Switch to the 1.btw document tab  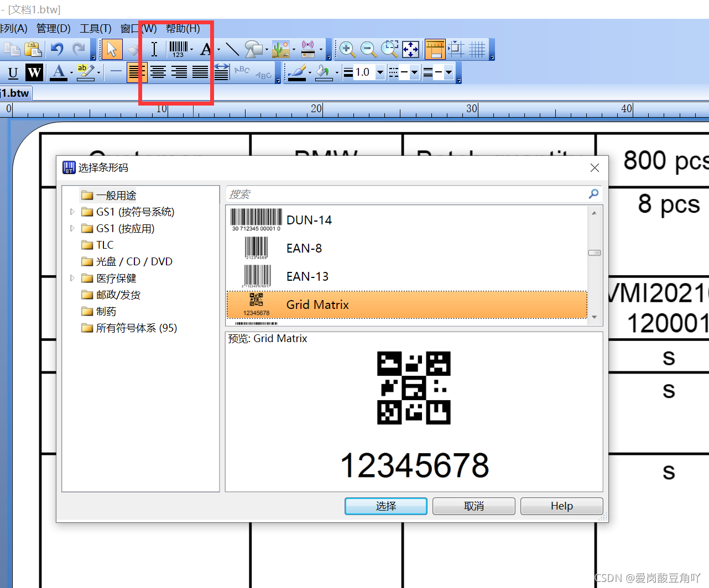[15, 93]
